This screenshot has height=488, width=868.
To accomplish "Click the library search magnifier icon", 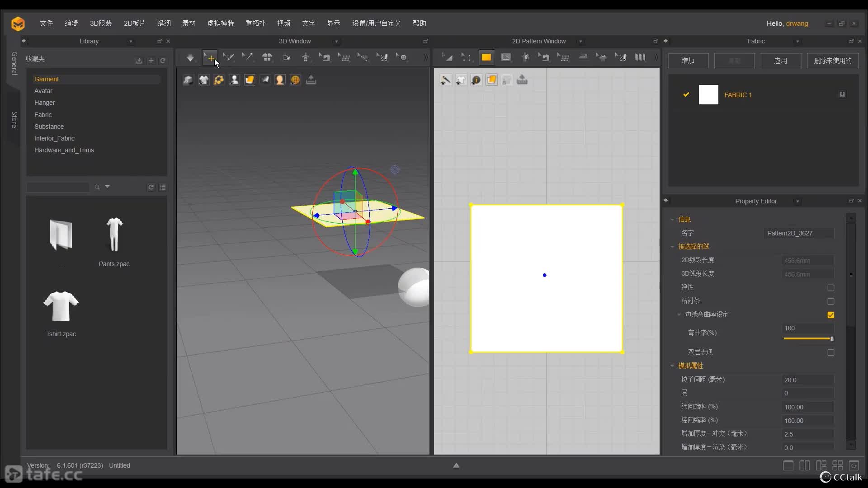I will click(97, 187).
